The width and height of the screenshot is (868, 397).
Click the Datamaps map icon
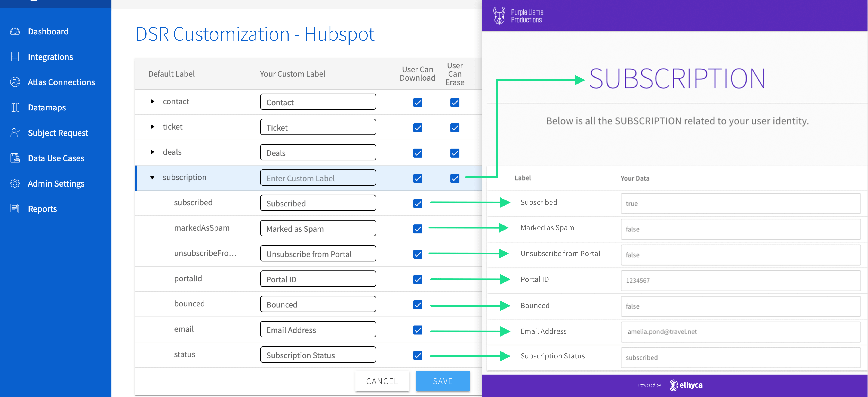(15, 107)
